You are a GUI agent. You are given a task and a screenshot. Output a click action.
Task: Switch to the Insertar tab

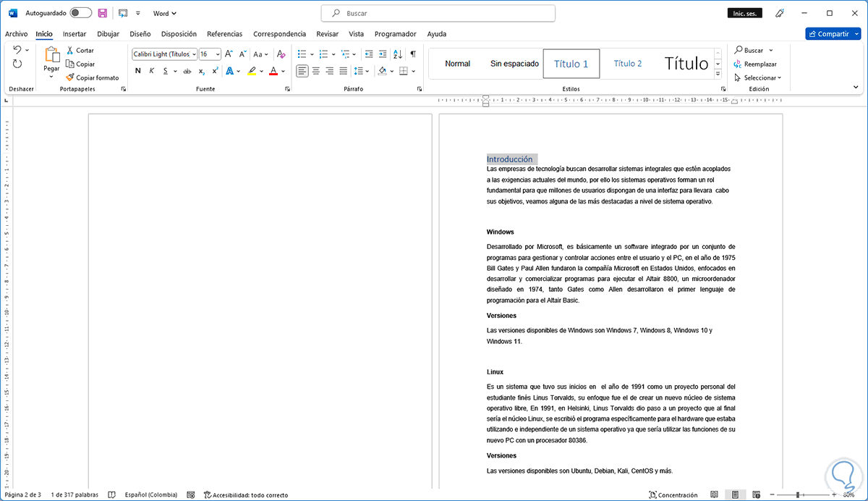coord(75,34)
